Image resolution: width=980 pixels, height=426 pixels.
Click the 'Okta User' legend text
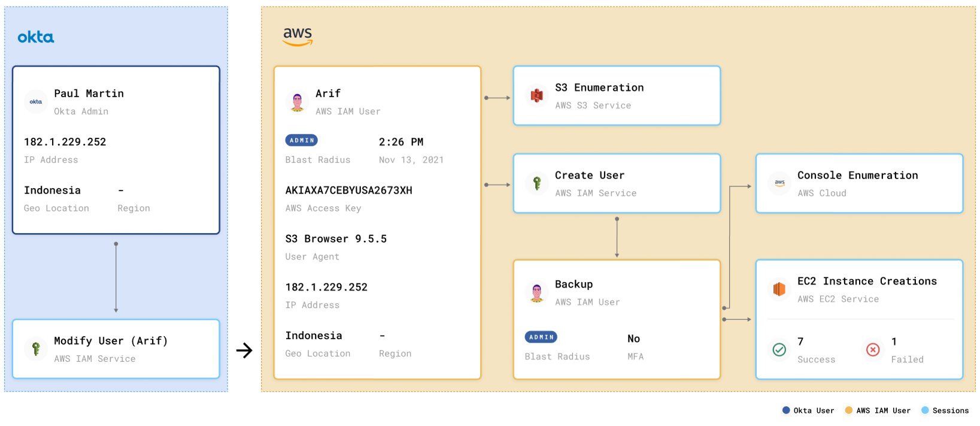pyautogui.click(x=814, y=411)
